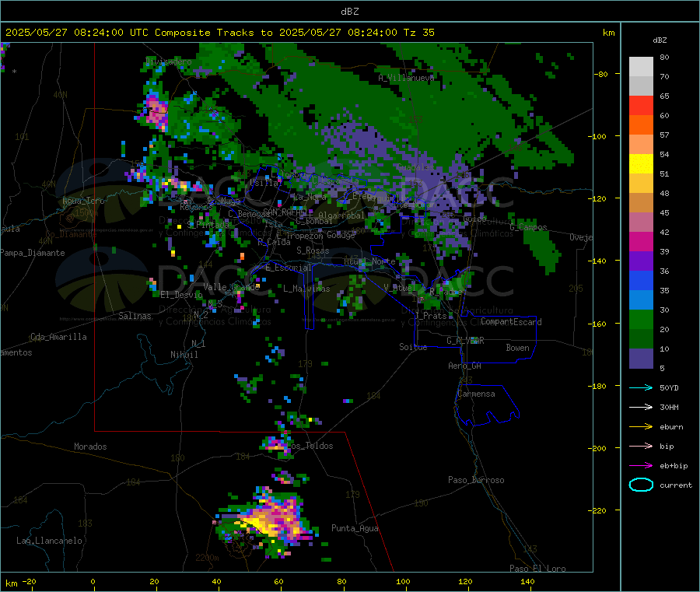Click the 'Punta_Agua' place label
The image size is (700, 592).
[x=355, y=528]
